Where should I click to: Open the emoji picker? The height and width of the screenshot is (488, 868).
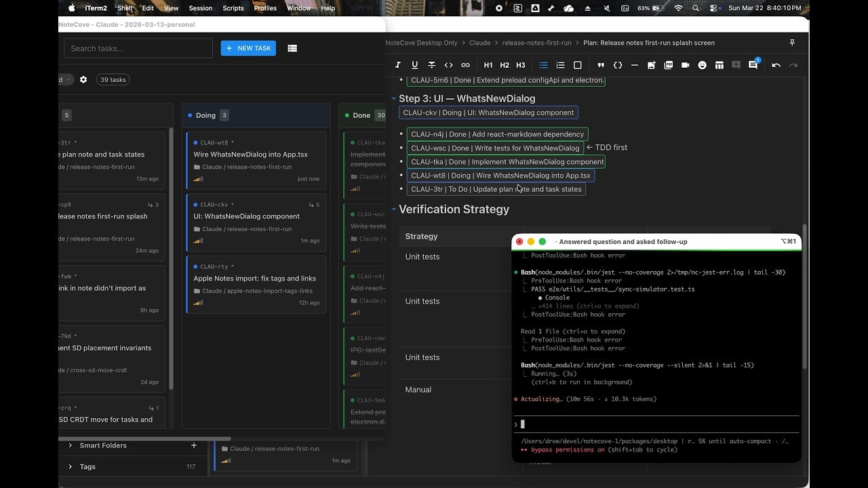(x=703, y=65)
